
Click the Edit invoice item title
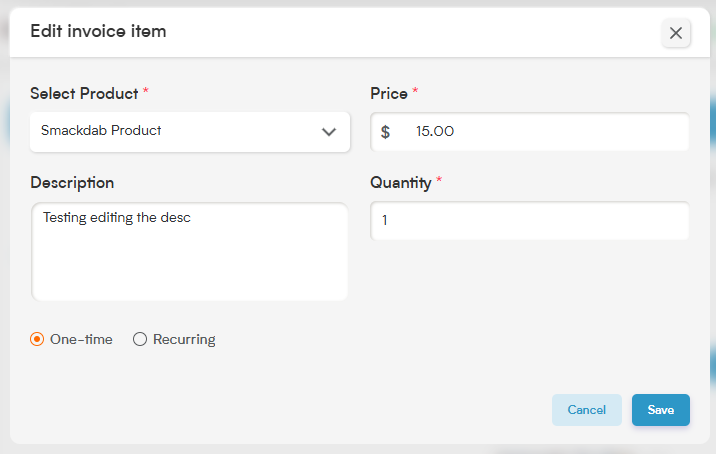point(98,31)
